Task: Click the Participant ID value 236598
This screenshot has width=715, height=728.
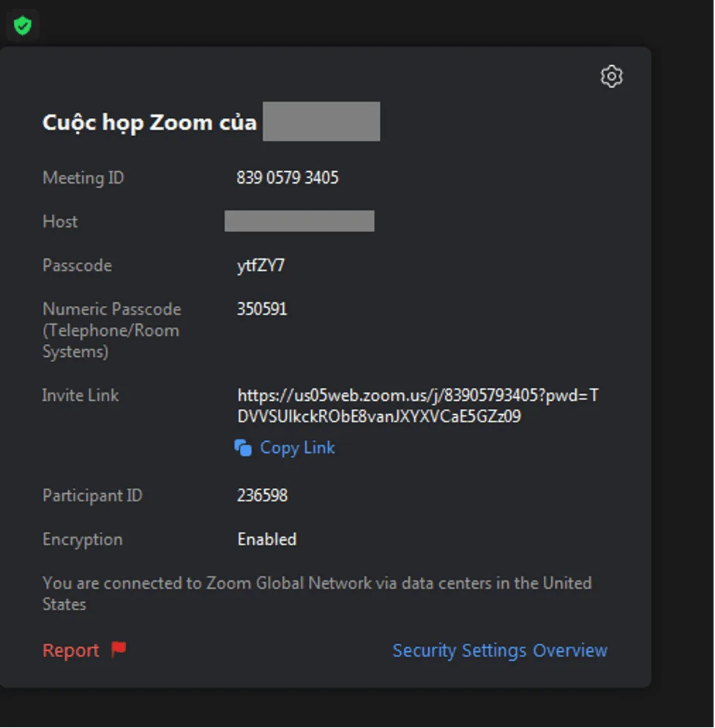Action: (x=262, y=495)
